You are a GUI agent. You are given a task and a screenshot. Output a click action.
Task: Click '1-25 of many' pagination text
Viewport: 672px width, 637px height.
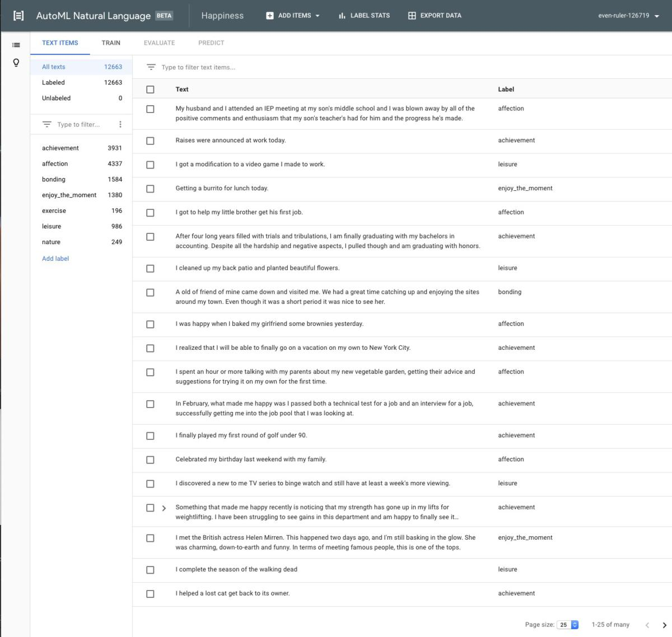point(610,625)
